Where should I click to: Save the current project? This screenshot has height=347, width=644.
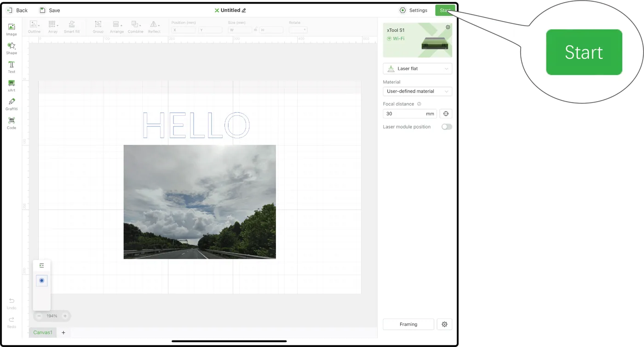[x=50, y=10]
